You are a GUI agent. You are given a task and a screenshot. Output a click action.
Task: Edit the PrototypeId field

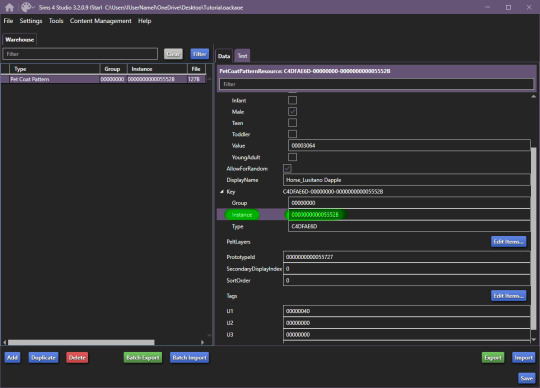pyautogui.click(x=407, y=257)
